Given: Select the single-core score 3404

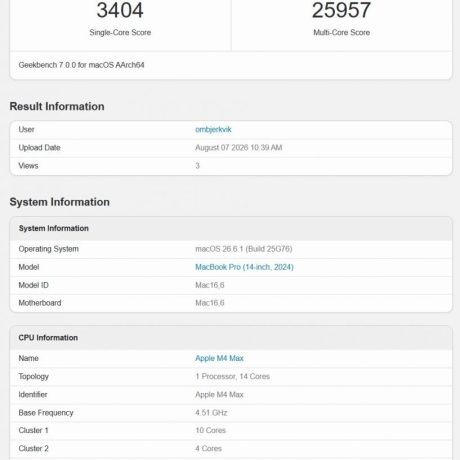Looking at the screenshot, I should 120,10.
